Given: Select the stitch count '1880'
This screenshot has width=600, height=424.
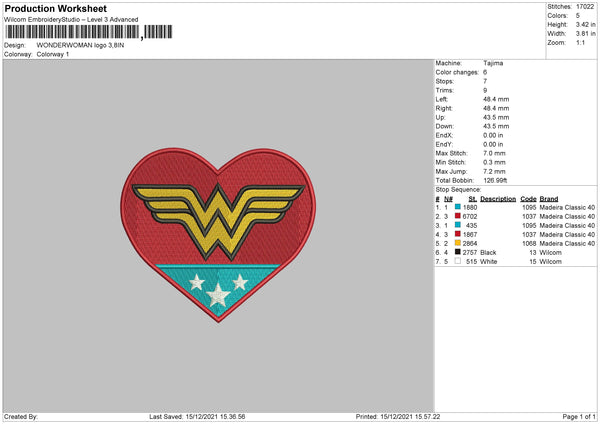Looking at the screenshot, I should (470, 207).
